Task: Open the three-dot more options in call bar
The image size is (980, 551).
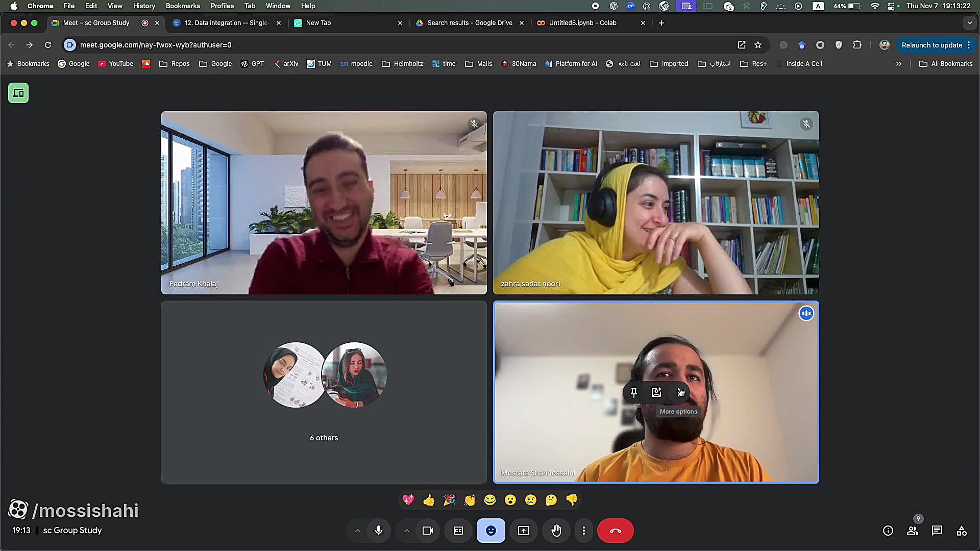Action: click(584, 531)
